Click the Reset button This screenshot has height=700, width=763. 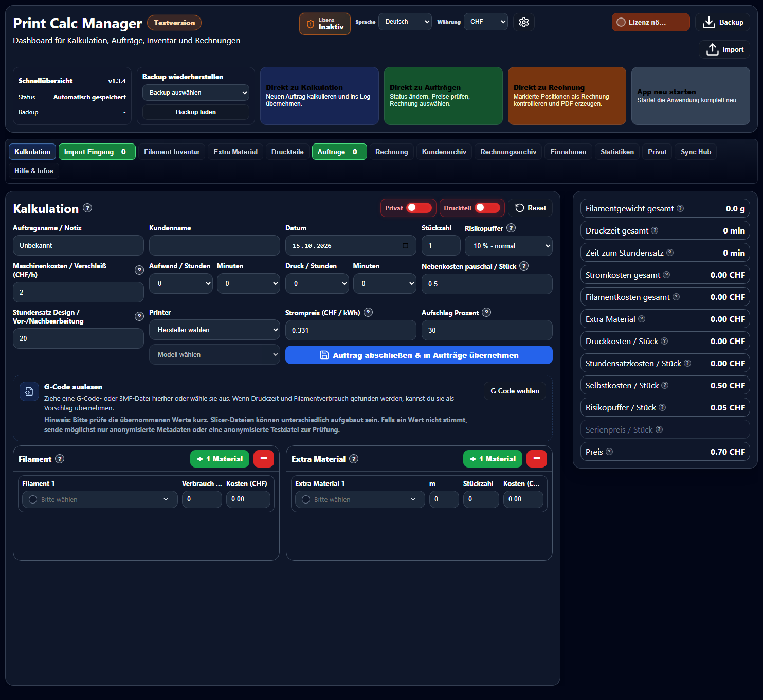click(531, 208)
